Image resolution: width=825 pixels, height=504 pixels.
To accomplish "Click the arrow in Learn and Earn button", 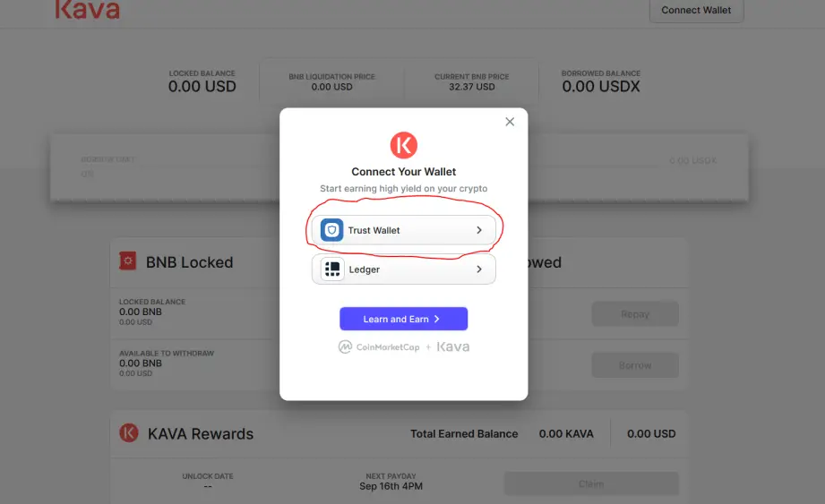I will (x=437, y=319).
